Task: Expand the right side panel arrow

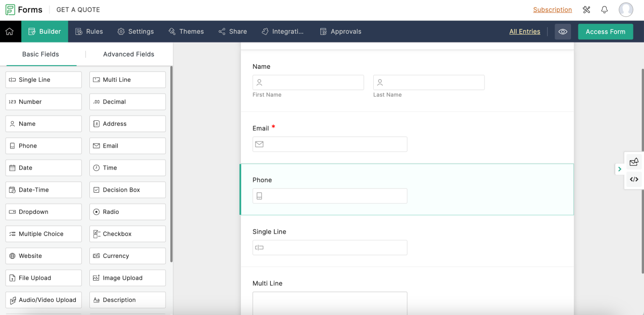Action: (x=619, y=169)
